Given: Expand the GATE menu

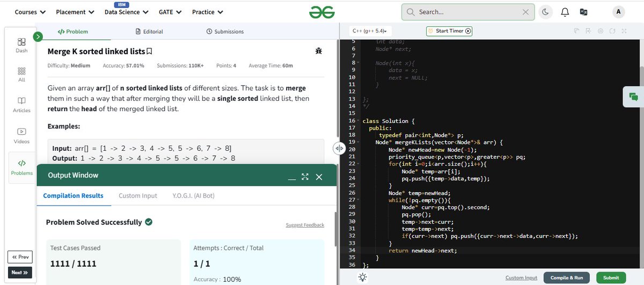Looking at the screenshot, I should click(x=170, y=12).
